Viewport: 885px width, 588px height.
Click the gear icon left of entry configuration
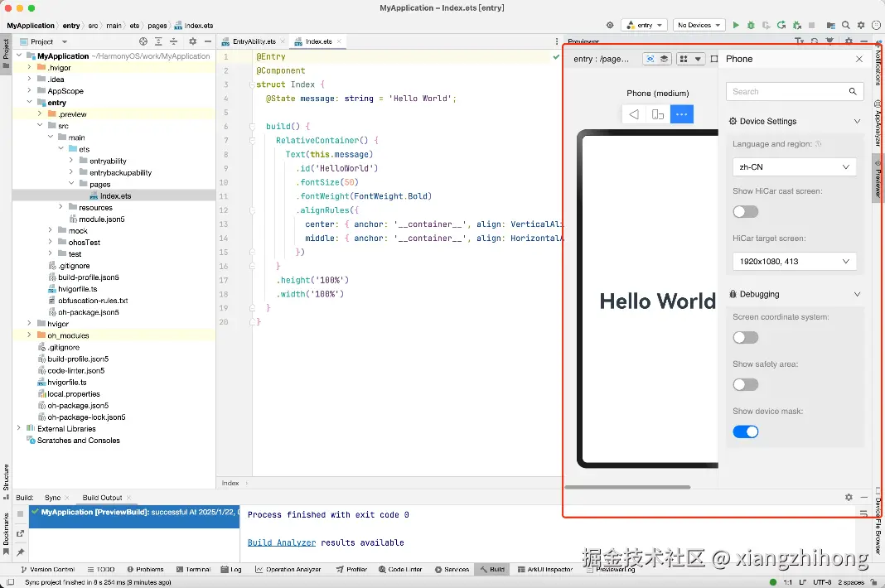[x=610, y=25]
